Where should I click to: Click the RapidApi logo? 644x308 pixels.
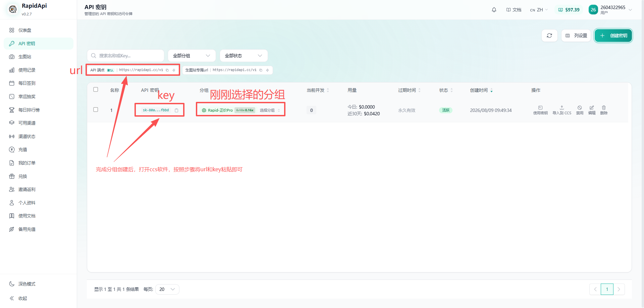pyautogui.click(x=13, y=9)
